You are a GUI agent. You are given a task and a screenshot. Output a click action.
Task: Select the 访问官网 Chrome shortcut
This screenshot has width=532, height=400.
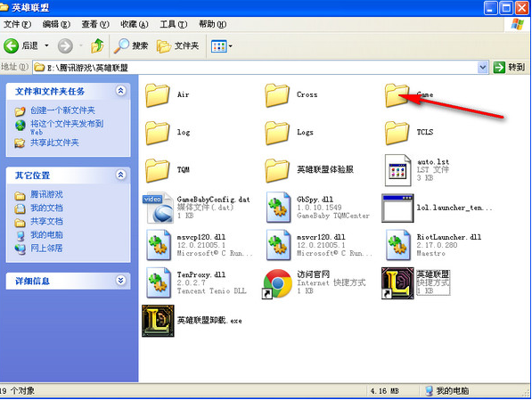[x=277, y=283]
